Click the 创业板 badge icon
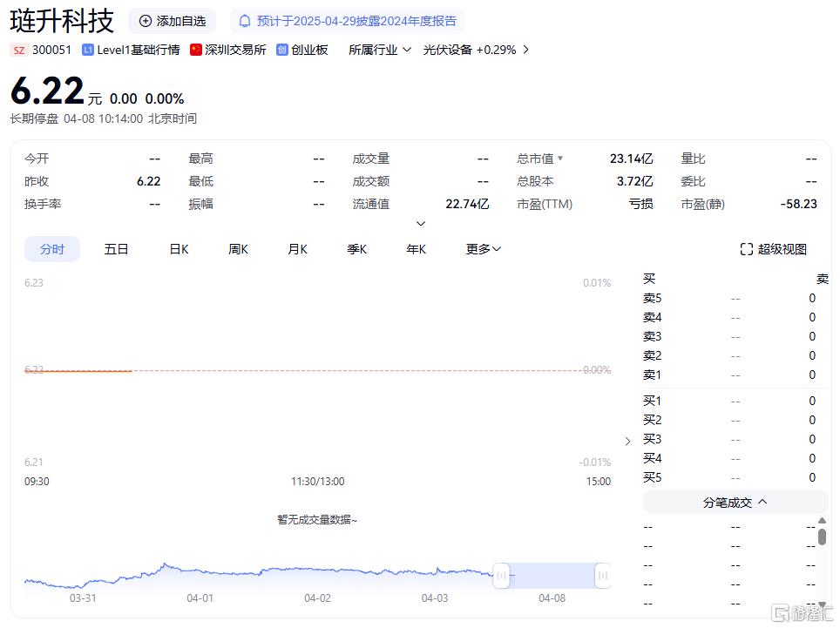840x628 pixels. (282, 50)
